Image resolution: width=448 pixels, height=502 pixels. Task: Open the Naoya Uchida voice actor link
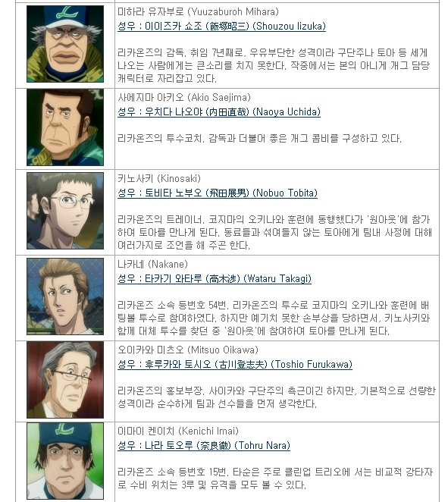(x=219, y=111)
